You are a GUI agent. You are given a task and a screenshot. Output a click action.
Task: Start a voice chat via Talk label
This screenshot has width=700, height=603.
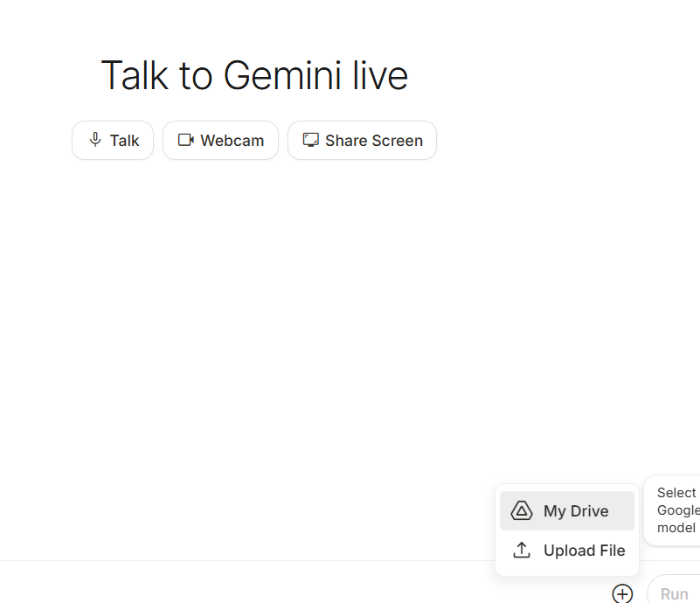[x=124, y=141]
